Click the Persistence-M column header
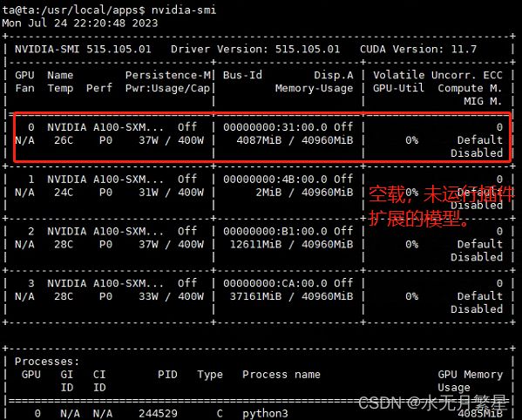The height and width of the screenshot is (420, 522). tap(168, 75)
